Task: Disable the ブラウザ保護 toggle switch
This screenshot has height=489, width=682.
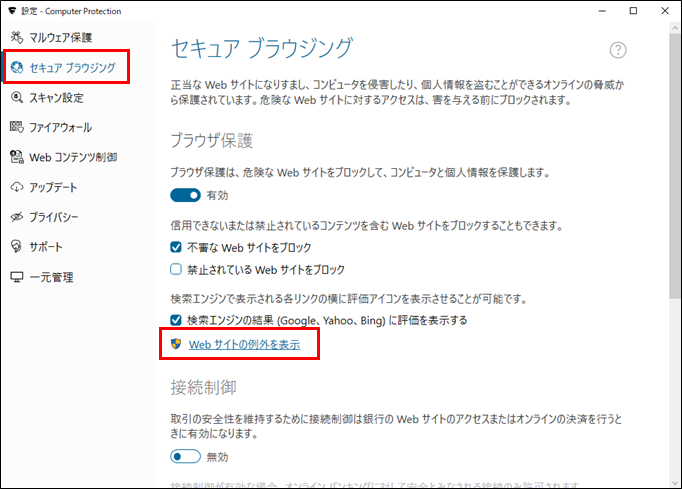Action: coord(187,197)
